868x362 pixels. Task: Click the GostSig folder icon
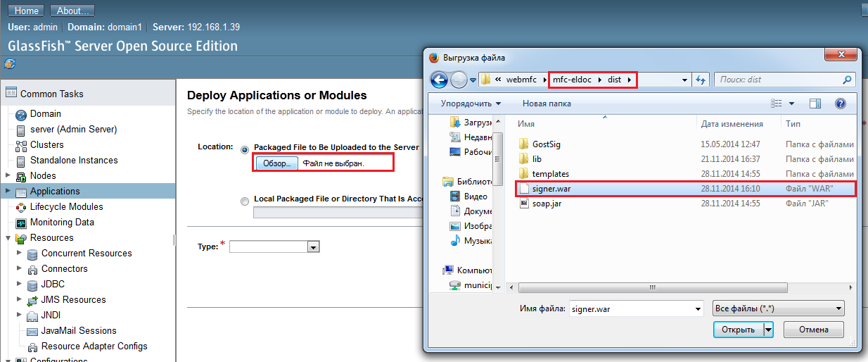(523, 144)
